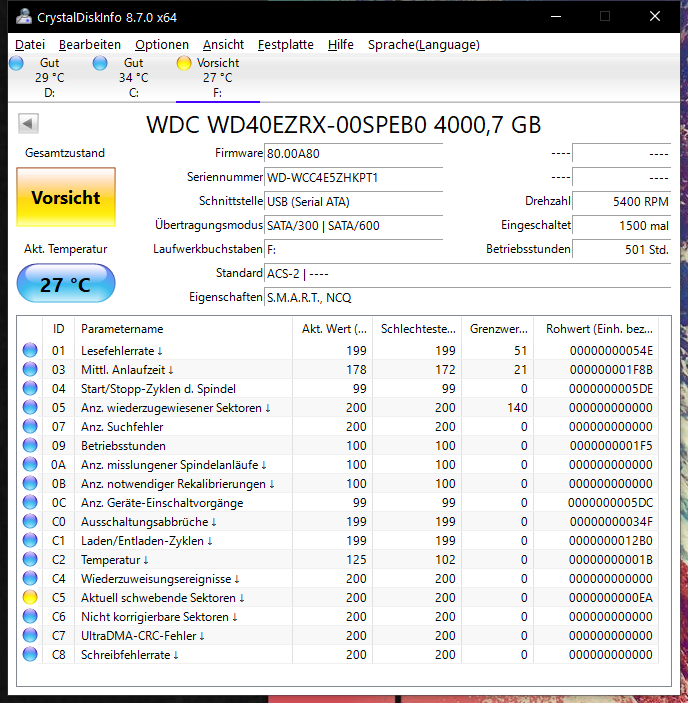Viewport: 688px width, 703px height.
Task: Click status icon of Lesefehlerrate row
Action: [30, 350]
